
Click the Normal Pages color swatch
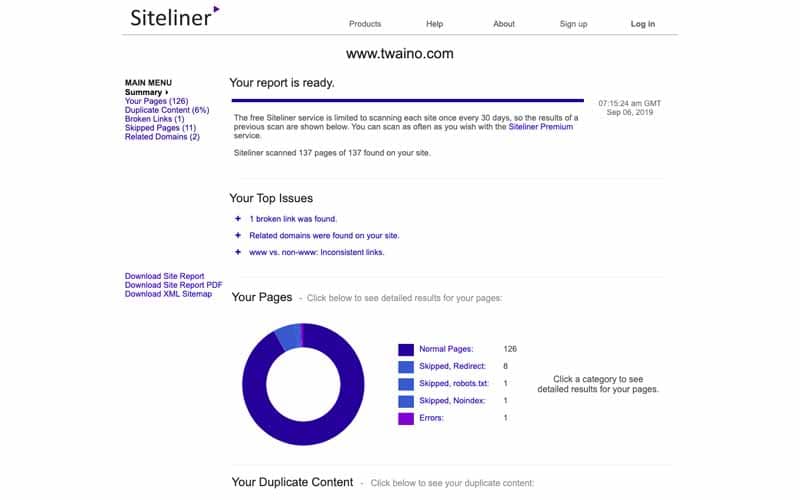coord(406,349)
